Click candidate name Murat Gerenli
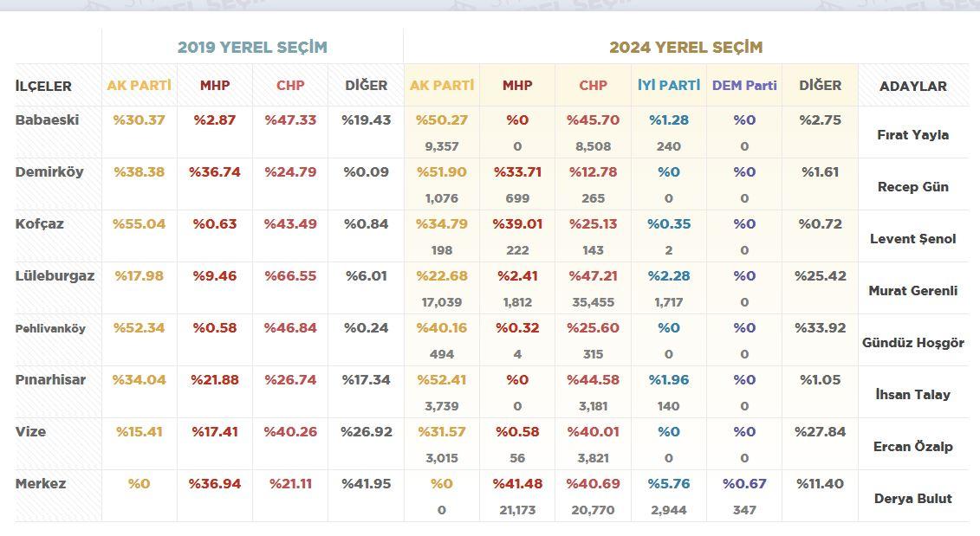Viewport: 980px width, 536px height. 912,291
